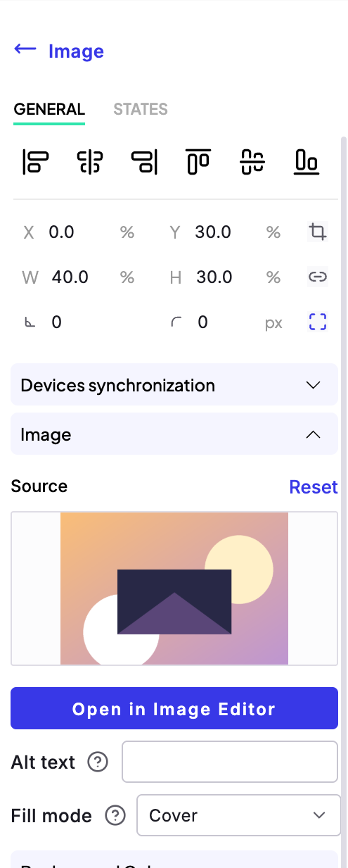Switch to the STATES tab
348x868 pixels.
pos(141,109)
